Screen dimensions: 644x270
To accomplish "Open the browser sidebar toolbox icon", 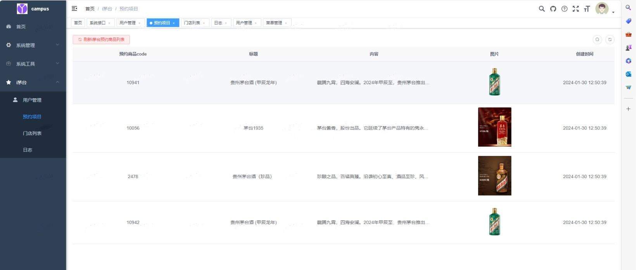I will click(628, 35).
